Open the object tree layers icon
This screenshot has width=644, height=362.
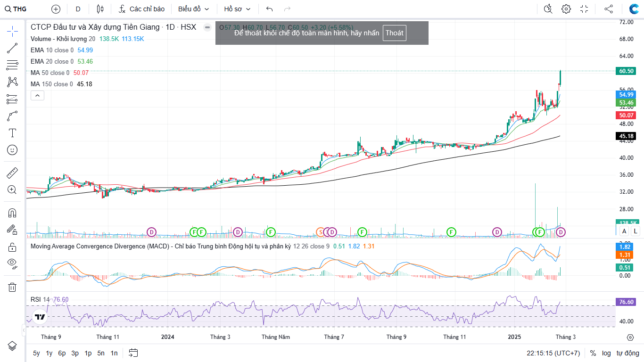[12, 346]
